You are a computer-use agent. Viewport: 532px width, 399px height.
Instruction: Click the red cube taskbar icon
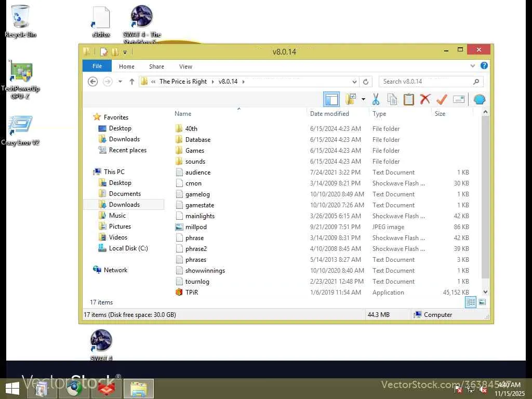pos(107,389)
